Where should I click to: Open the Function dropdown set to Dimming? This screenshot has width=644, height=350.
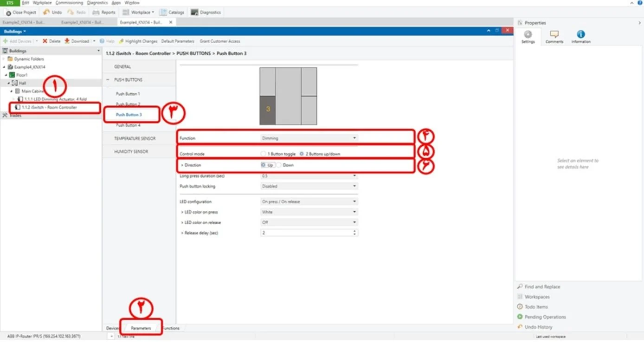(x=309, y=138)
